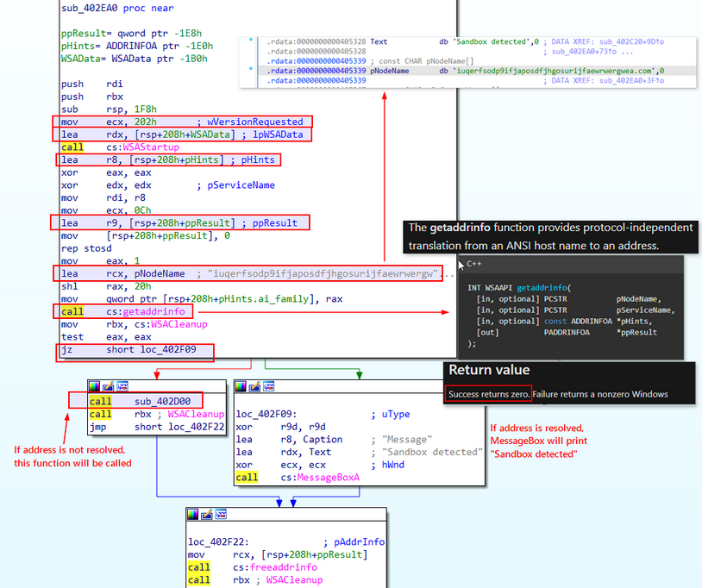Click the graph icon in sub_402D00 node header

pyautogui.click(x=122, y=386)
